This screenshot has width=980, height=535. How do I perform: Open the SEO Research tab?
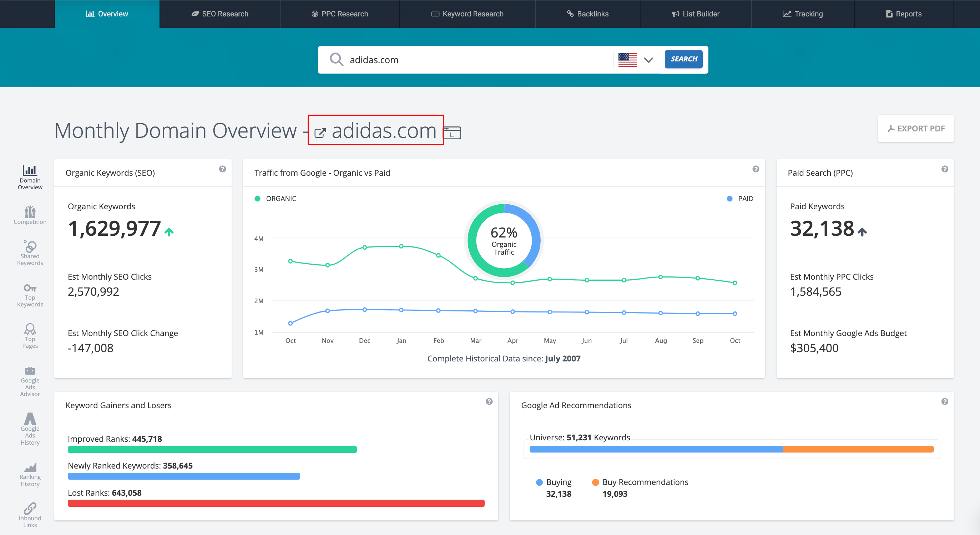[220, 14]
